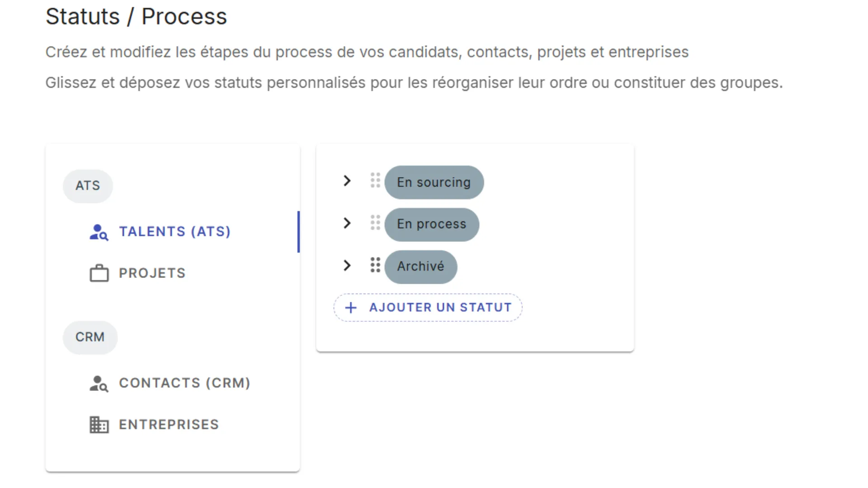Click the building icon next to ENTREPRISES
This screenshot has height=488, width=868.
99,424
